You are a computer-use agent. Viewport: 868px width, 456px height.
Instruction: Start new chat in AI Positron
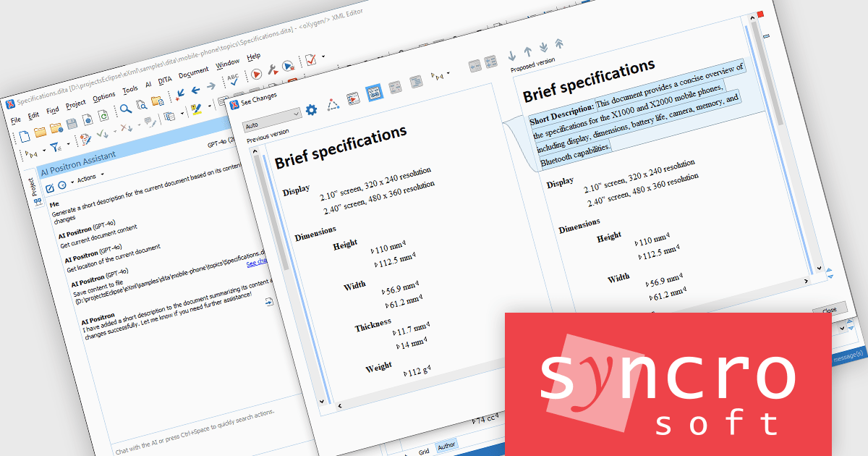49,188
